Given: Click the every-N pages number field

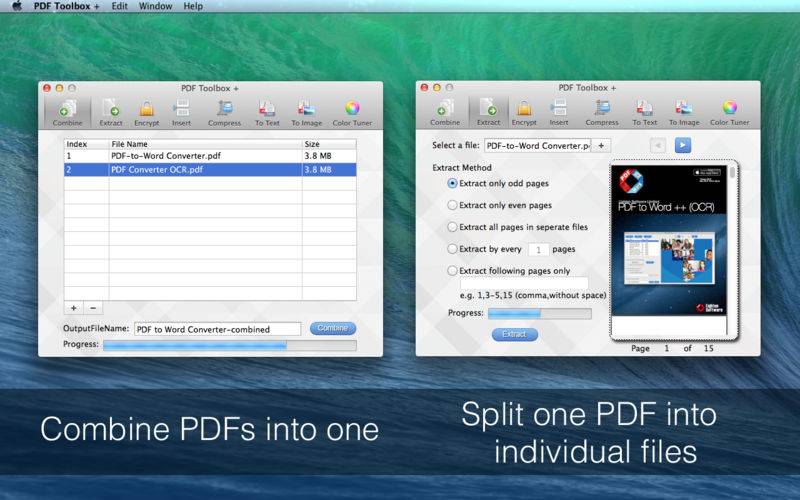Looking at the screenshot, I should point(538,249).
